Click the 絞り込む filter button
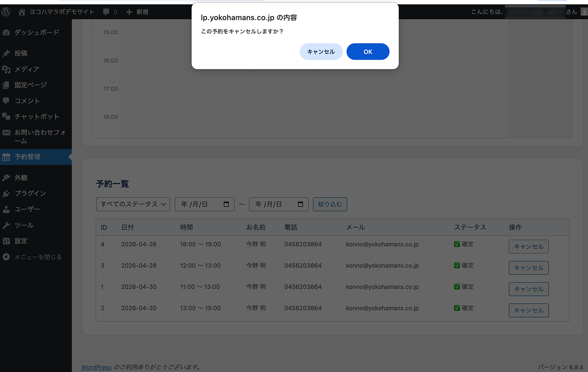Viewport: 588px width, 372px height. 330,204
